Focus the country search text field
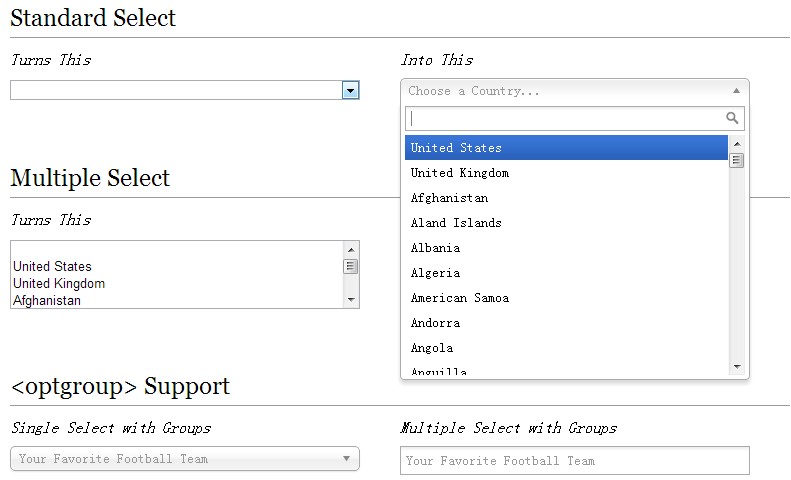 coord(565,118)
